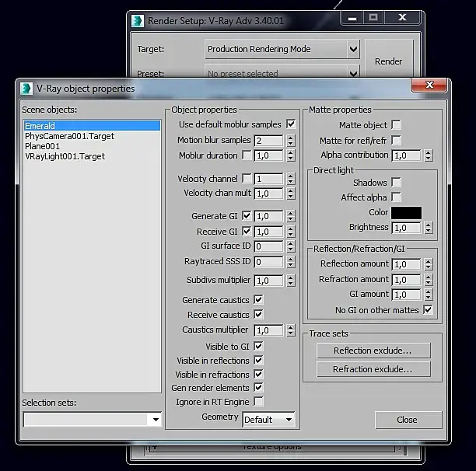Uncheck No GI on other mattes
This screenshot has width=476, height=471.
pos(428,309)
